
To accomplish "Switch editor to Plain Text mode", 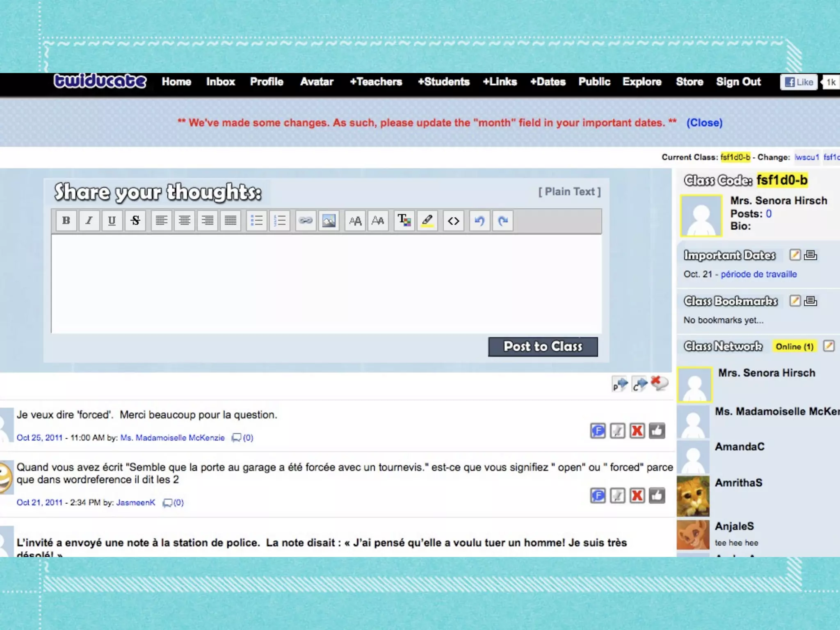I will point(569,192).
